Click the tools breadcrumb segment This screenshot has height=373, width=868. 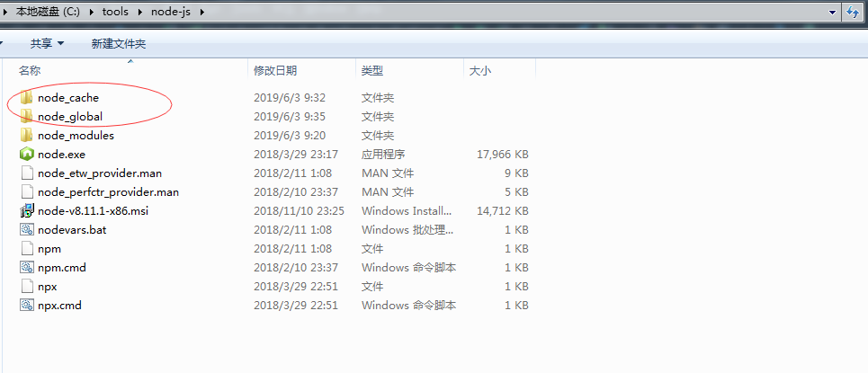pyautogui.click(x=114, y=12)
